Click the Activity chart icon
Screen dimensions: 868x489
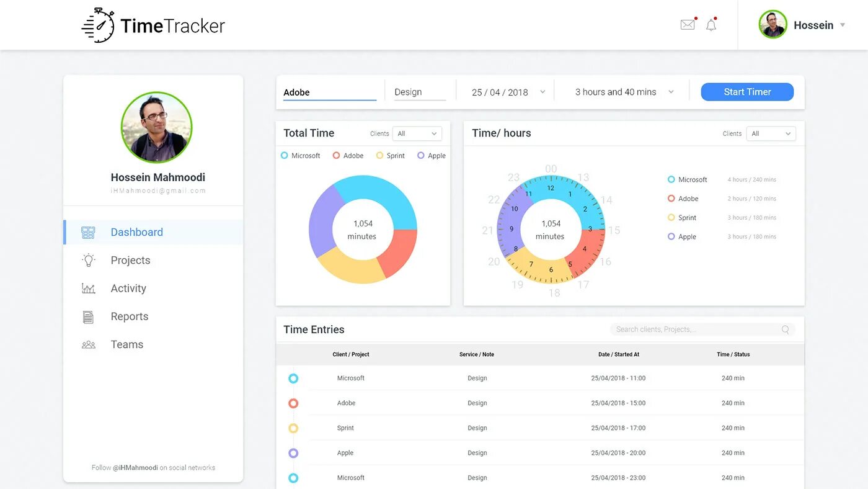(89, 289)
